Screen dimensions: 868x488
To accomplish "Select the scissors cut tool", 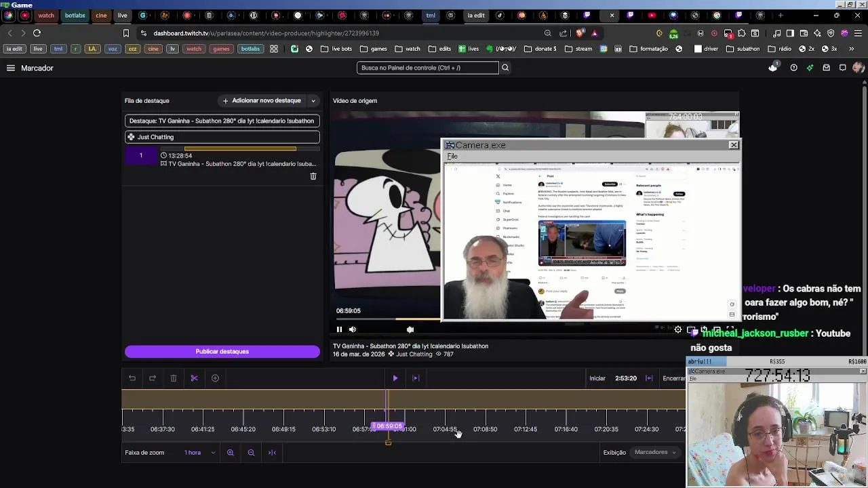I will pos(194,378).
